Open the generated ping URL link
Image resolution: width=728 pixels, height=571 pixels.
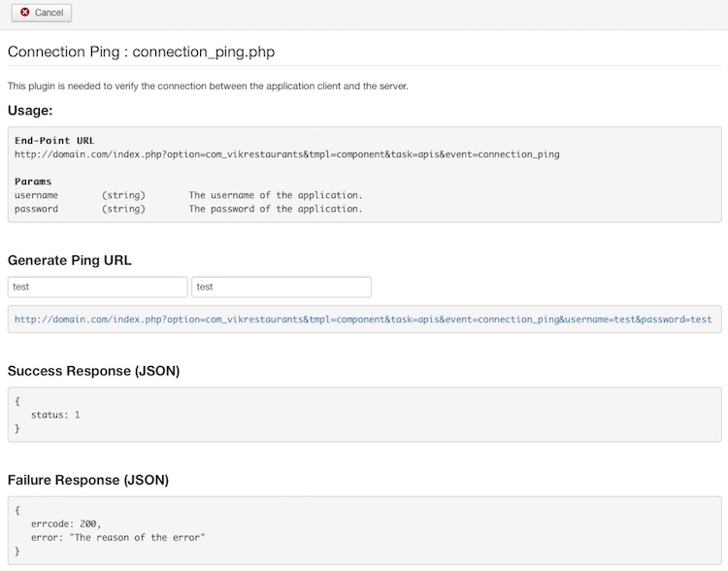pos(363,319)
